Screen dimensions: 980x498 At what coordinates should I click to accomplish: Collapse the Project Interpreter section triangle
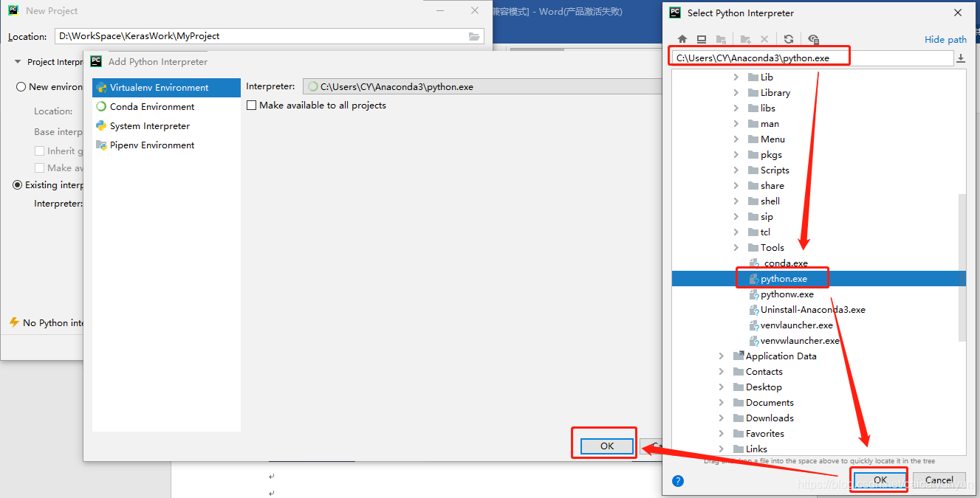[18, 62]
